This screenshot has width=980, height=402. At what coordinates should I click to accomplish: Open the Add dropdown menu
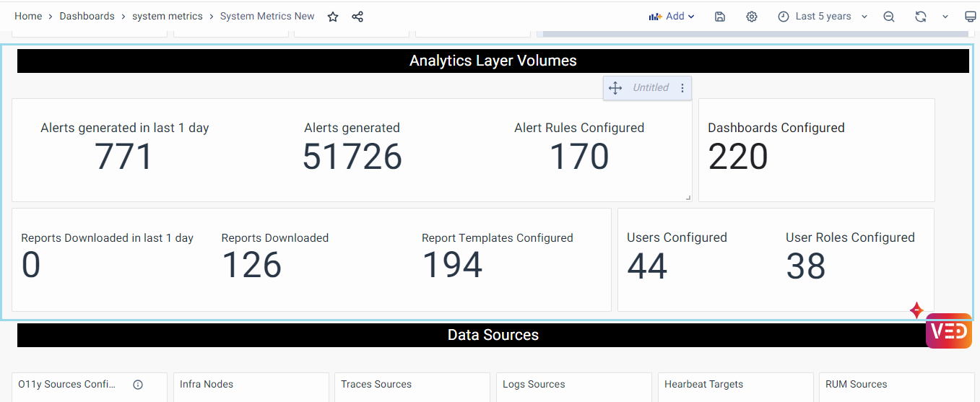[672, 17]
